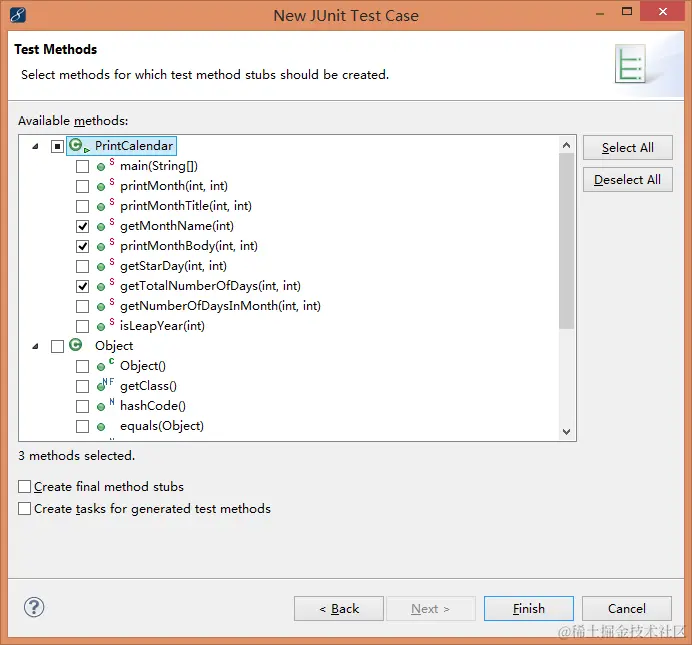Check the getClass() checkbox
This screenshot has width=692, height=645.
point(82,386)
